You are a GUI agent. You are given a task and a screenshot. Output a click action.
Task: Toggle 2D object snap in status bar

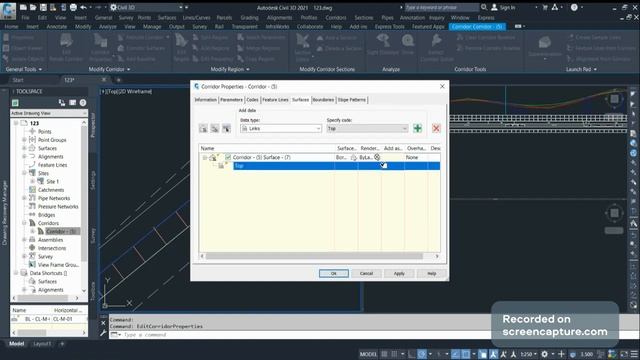[x=466, y=354]
